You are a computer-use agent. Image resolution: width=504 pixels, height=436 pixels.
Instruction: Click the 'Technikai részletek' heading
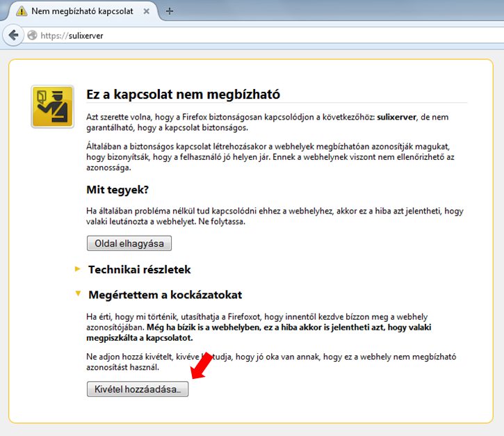pos(139,269)
